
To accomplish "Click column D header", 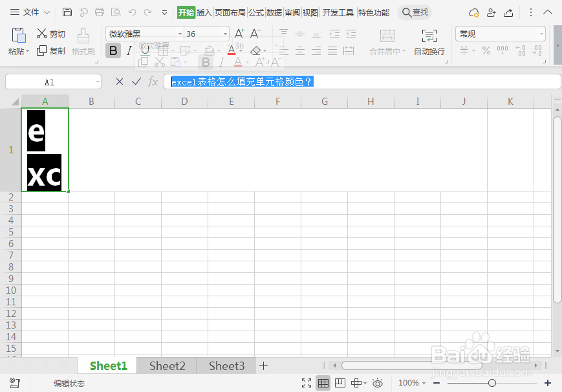I will coord(184,102).
